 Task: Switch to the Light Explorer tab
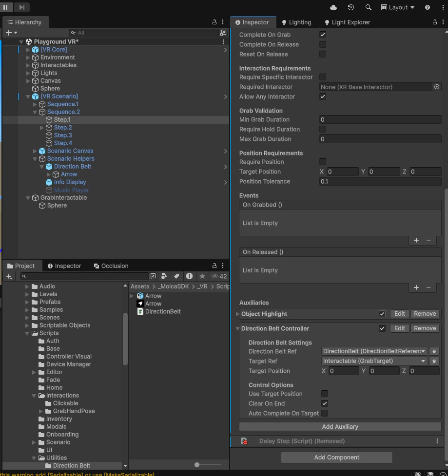(x=347, y=22)
